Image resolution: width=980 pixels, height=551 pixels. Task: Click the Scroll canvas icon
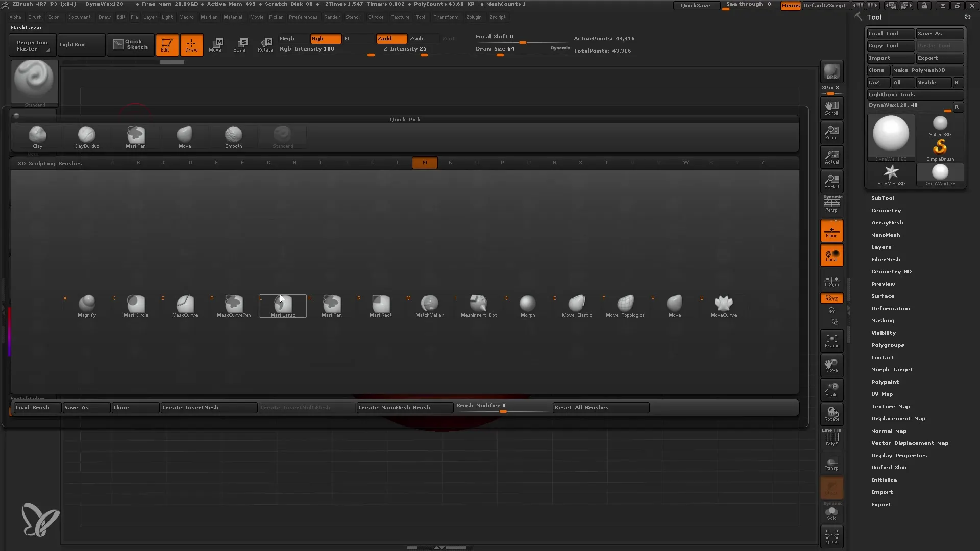tap(831, 108)
